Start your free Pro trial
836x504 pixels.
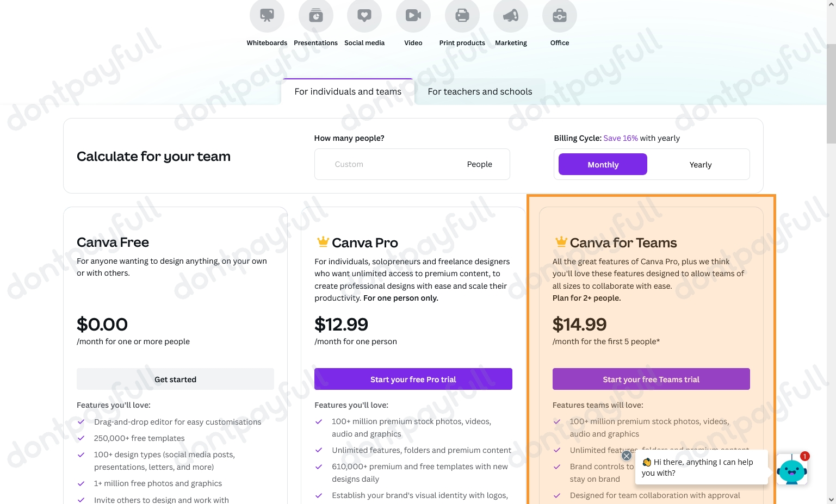click(413, 379)
